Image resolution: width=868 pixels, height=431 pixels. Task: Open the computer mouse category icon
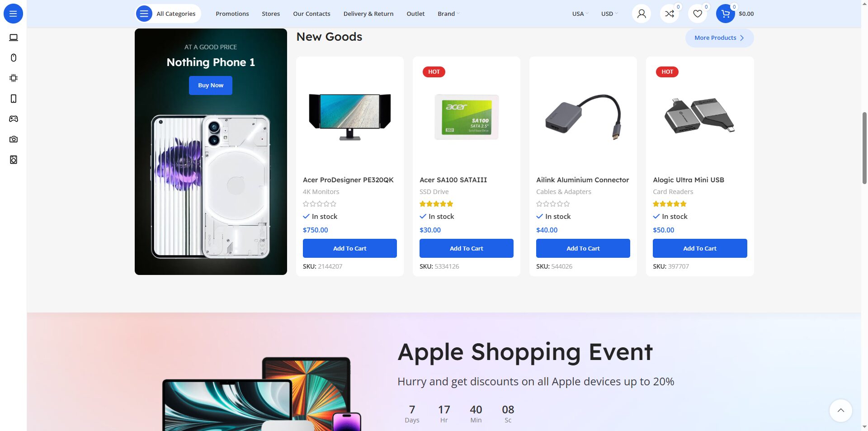(x=14, y=58)
